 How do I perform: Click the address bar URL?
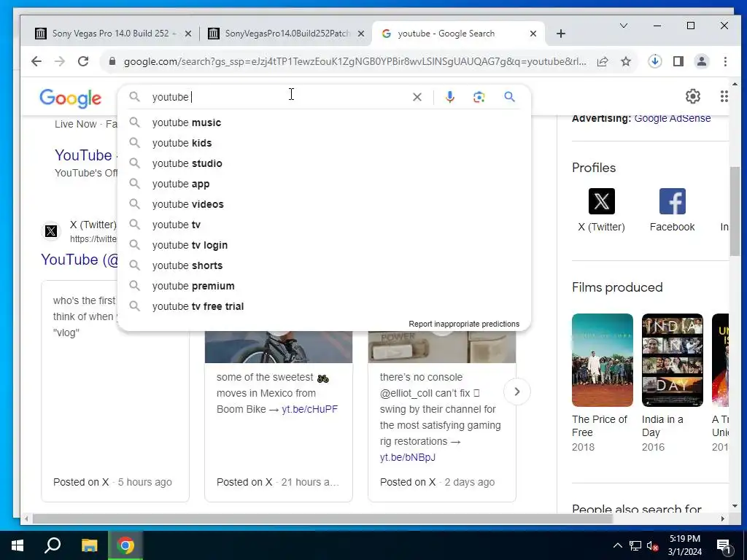tap(355, 61)
